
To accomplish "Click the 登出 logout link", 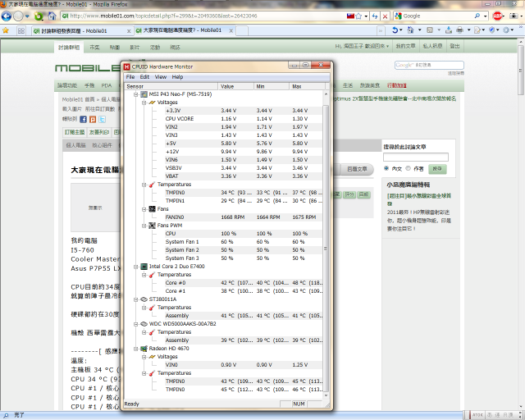I will click(454, 46).
